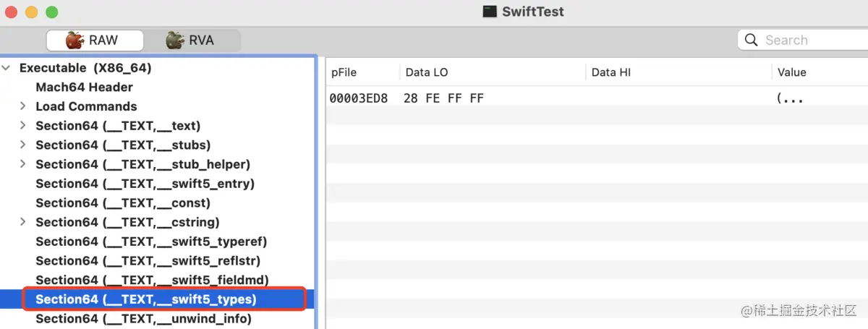Maximize the SwiftTest window
Screen dimensions: 868x329
coord(51,12)
